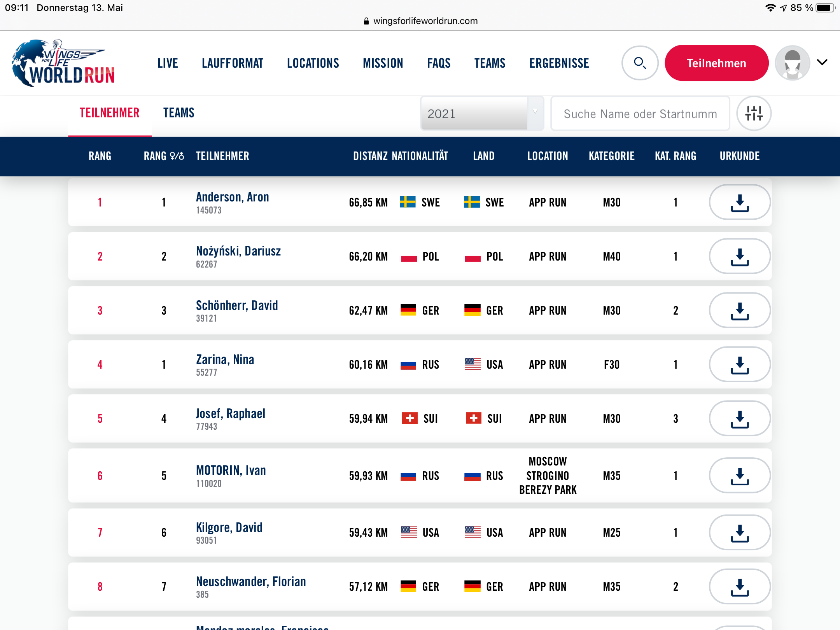This screenshot has height=630, width=840.
Task: Open the Locations menu item
Action: [313, 63]
